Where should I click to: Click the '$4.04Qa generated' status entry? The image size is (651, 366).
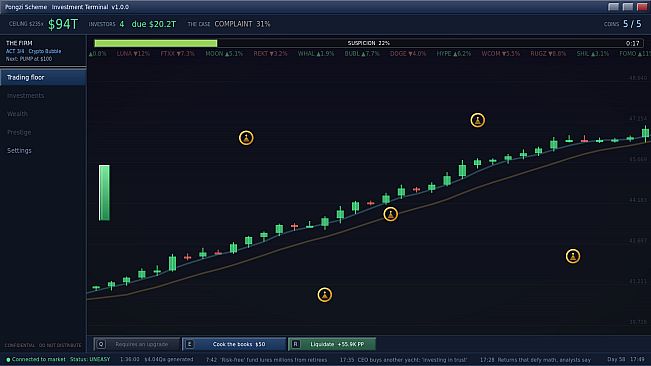tap(169, 359)
